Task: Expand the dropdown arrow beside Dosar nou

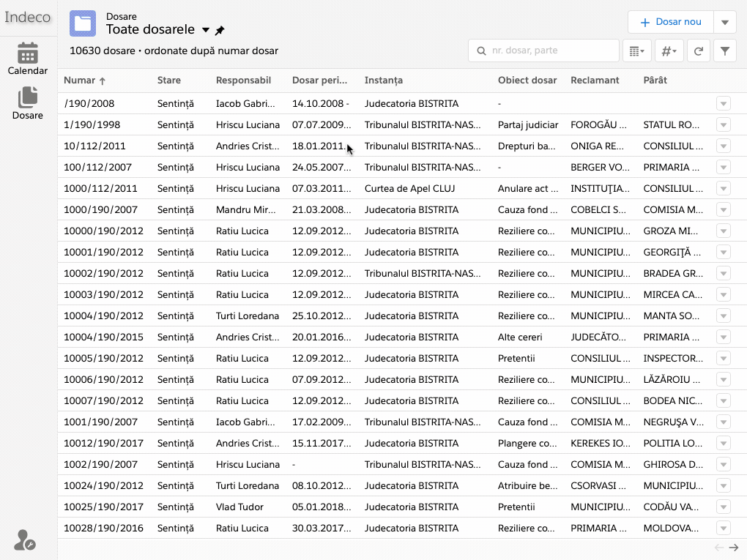Action: tap(724, 22)
